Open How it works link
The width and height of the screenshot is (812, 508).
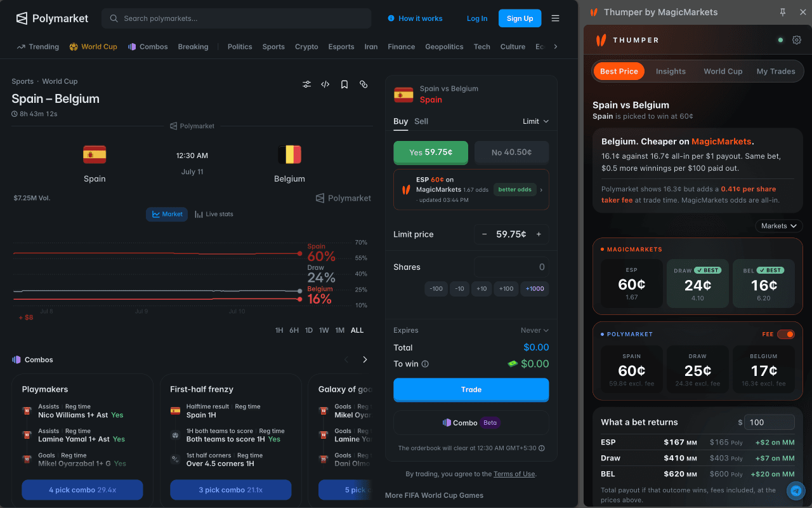pyautogui.click(x=415, y=18)
